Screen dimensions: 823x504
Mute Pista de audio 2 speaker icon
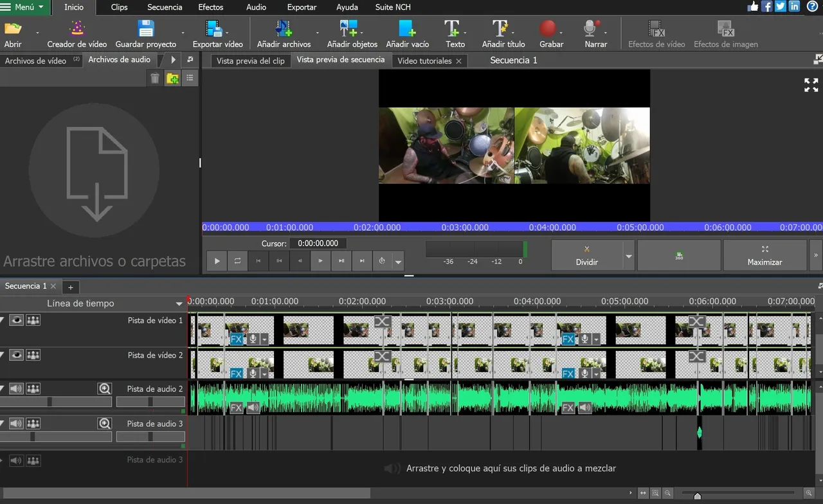(x=16, y=388)
